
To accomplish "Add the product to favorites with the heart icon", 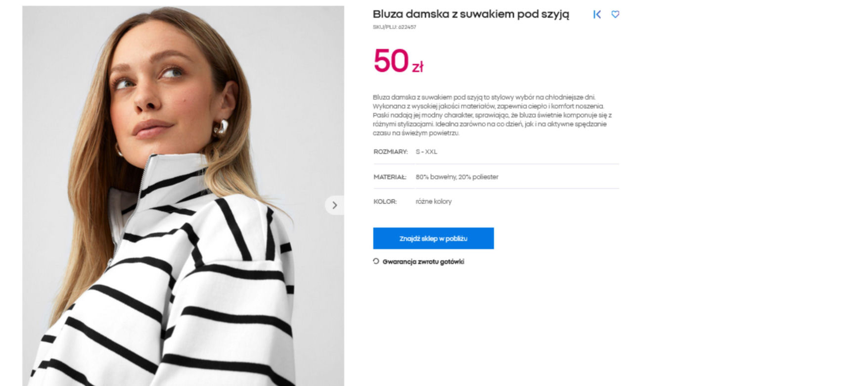I will pos(615,14).
